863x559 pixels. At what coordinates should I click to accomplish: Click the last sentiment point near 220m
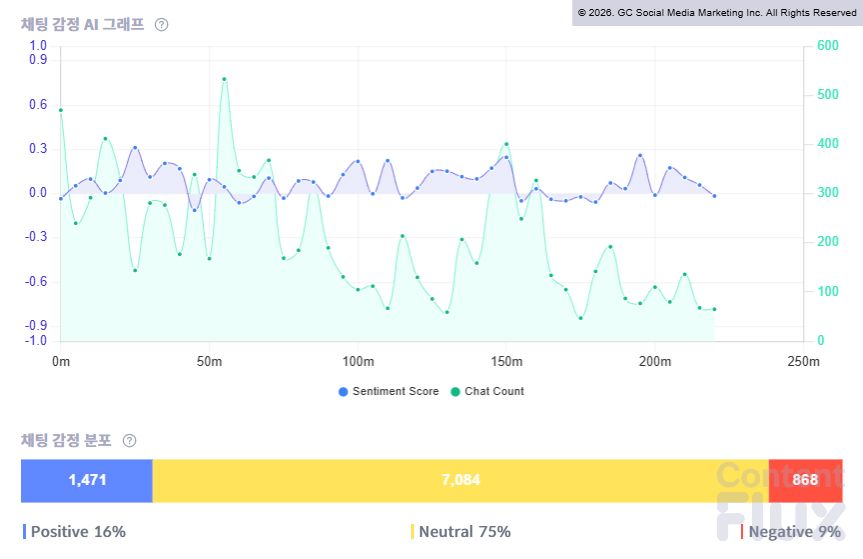714,196
